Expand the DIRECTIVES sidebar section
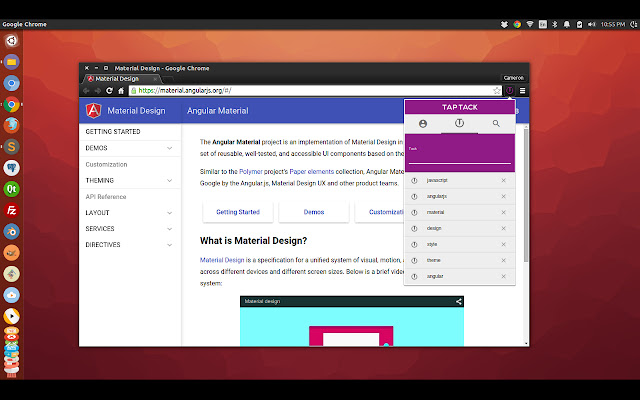This screenshot has width=640, height=400. 130,245
